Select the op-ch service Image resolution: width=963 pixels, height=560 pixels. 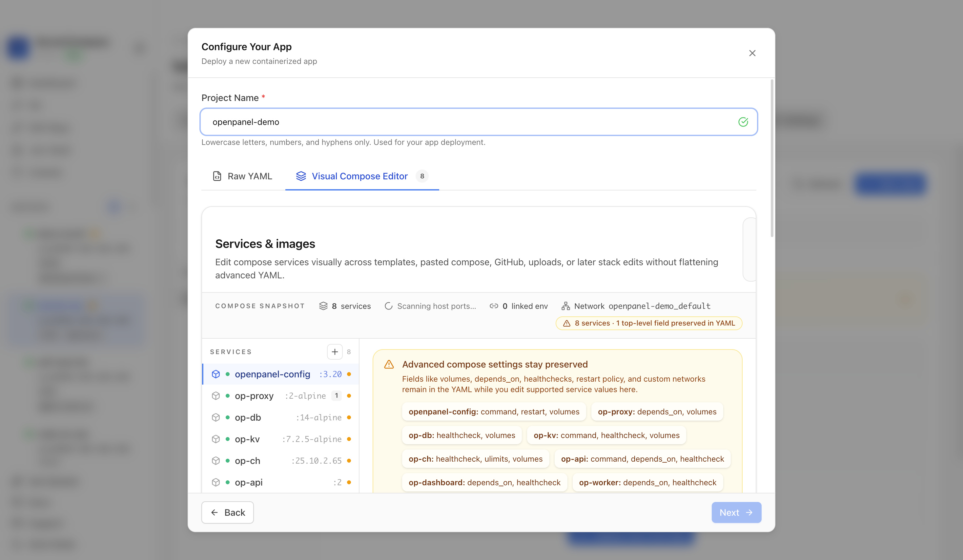[280, 461]
